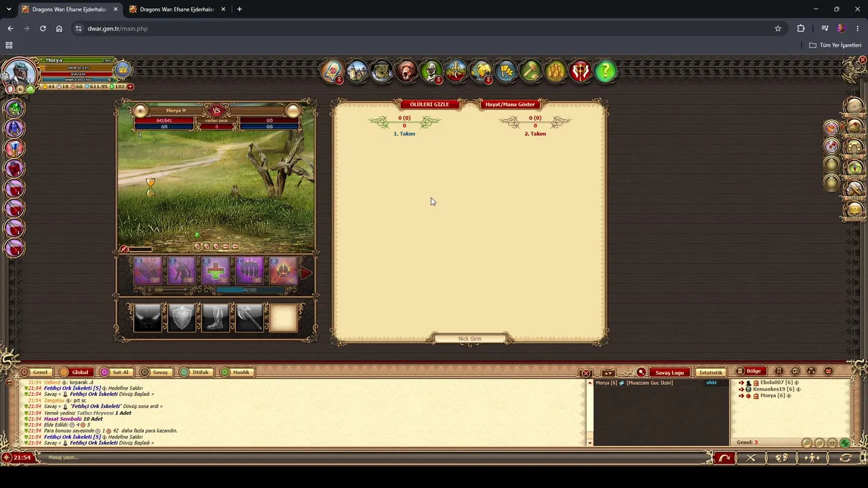Reload the page in the browser
Viewport: 868px width, 488px height.
(x=43, y=28)
